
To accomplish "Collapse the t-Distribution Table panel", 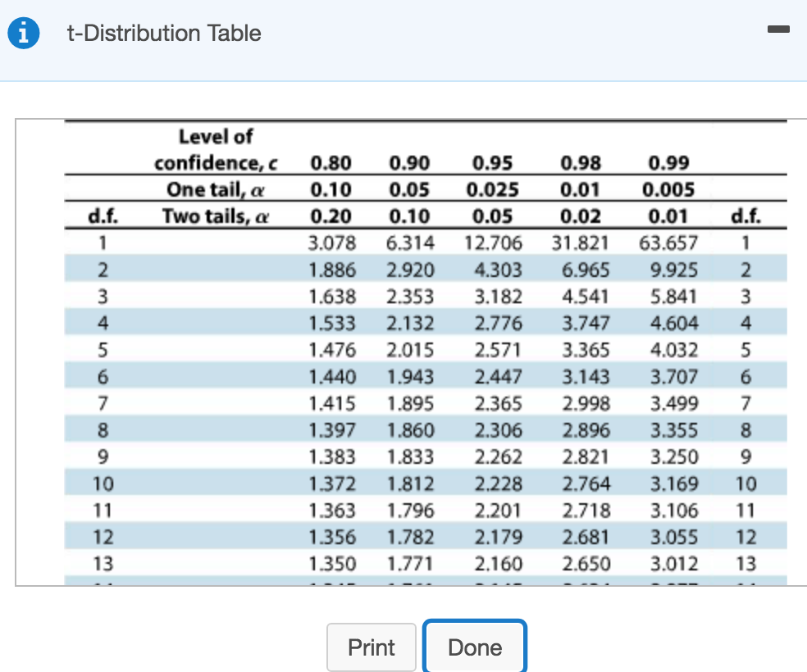I will point(777,30).
